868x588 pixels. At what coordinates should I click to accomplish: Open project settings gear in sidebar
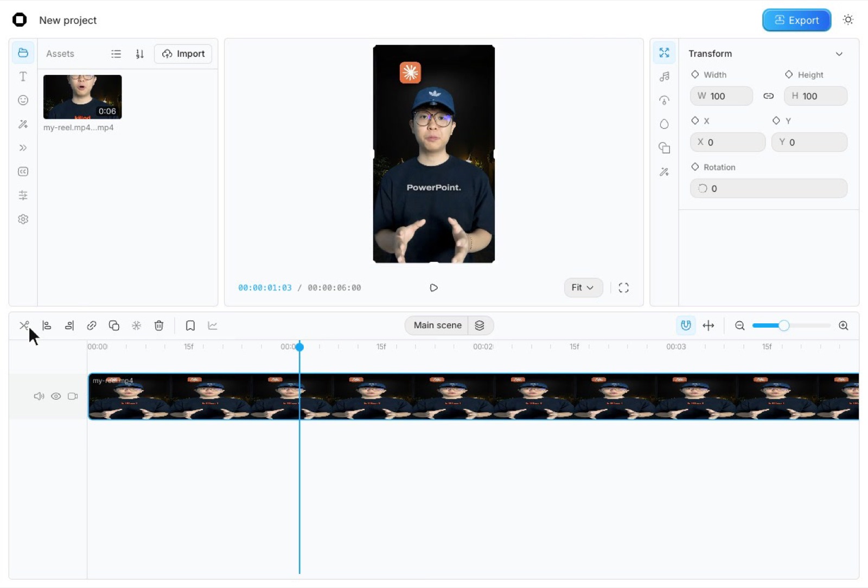23,219
